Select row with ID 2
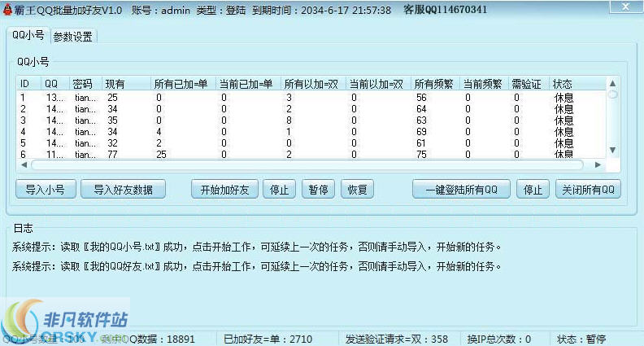The image size is (644, 346). [311, 109]
